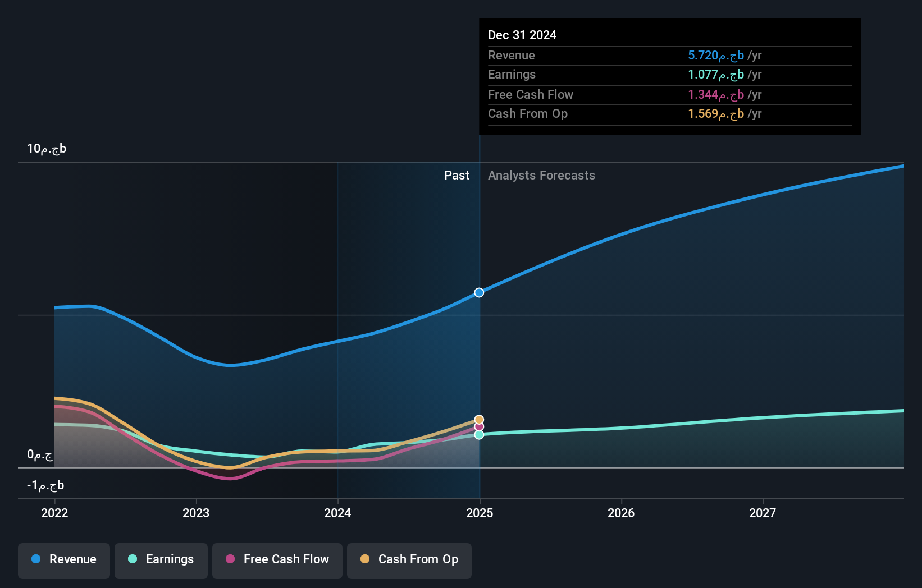Toggle the Free Cash Flow legend item
Image resolution: width=922 pixels, height=588 pixels.
[277, 561]
